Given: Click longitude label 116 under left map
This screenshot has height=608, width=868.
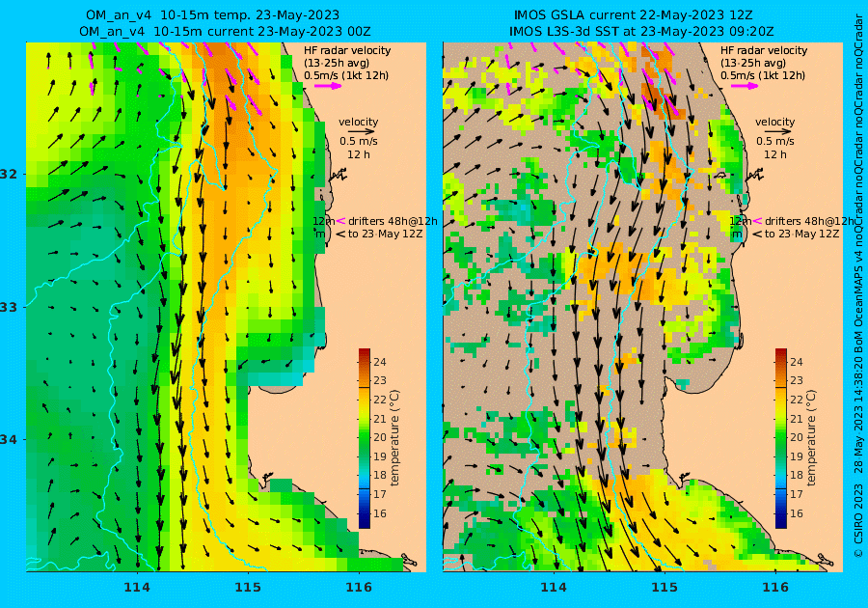Looking at the screenshot, I should pos(359,588).
